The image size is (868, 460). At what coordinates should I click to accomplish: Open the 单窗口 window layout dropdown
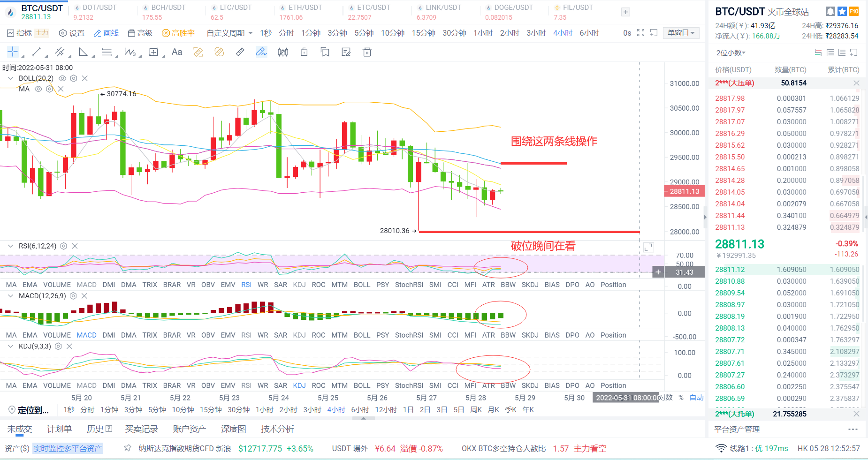681,33
